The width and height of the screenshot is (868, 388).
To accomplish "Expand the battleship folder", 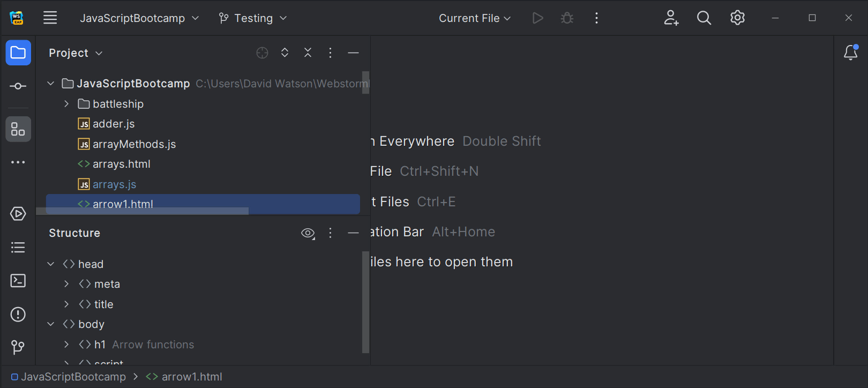I will 66,104.
